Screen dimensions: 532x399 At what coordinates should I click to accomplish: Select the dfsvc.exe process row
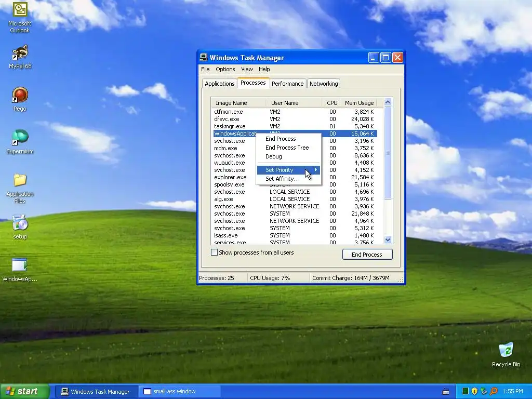tap(295, 119)
